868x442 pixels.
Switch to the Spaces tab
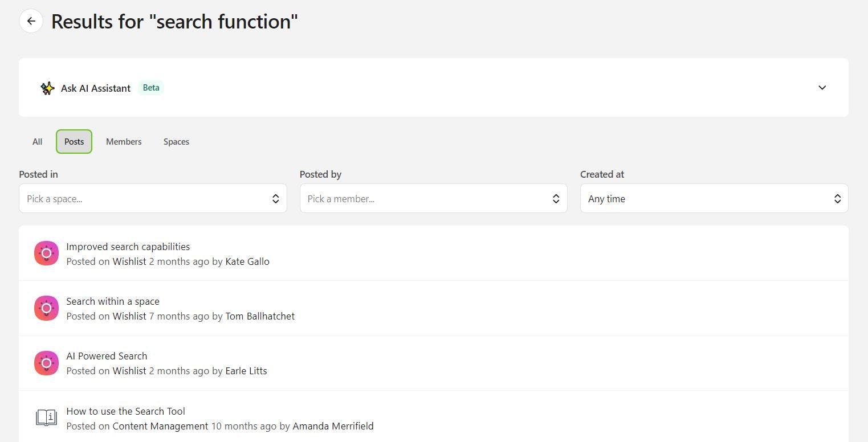point(176,142)
